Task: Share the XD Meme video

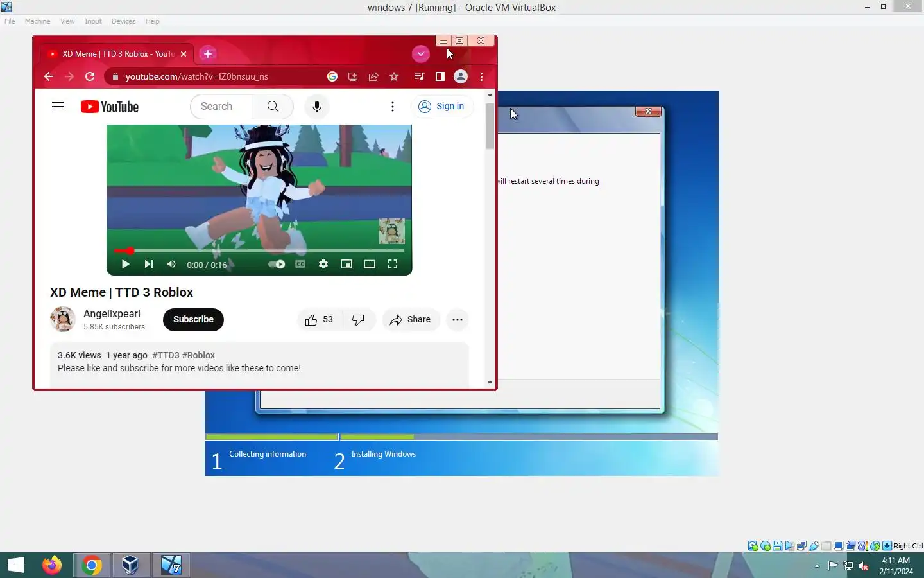Action: [x=411, y=320]
